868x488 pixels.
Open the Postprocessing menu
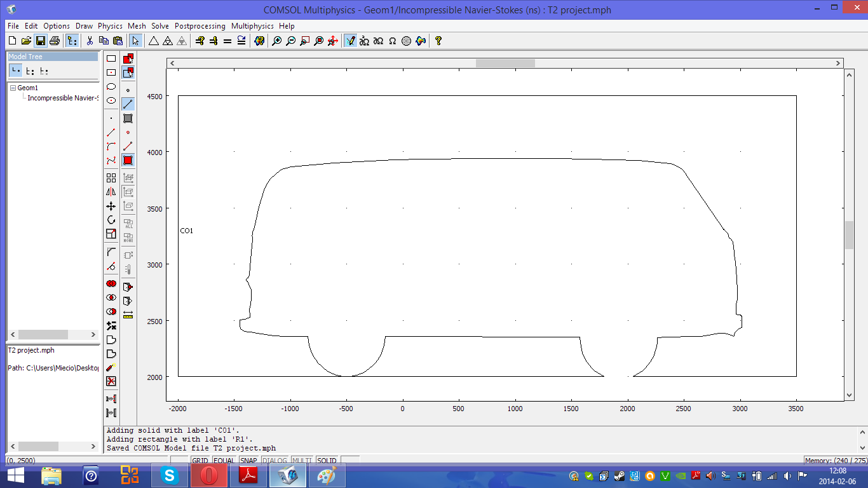pos(200,26)
